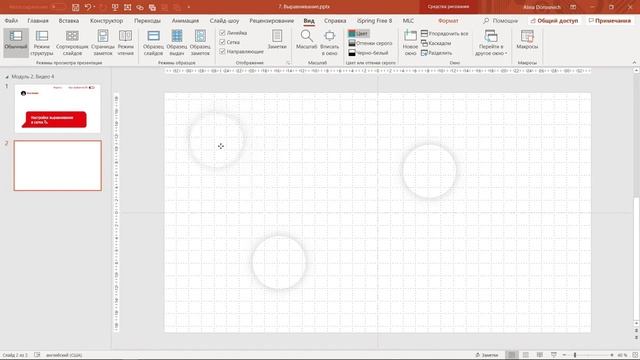The image size is (640, 360).
Task: Select slide 2 thumbnail
Action: pyautogui.click(x=58, y=165)
